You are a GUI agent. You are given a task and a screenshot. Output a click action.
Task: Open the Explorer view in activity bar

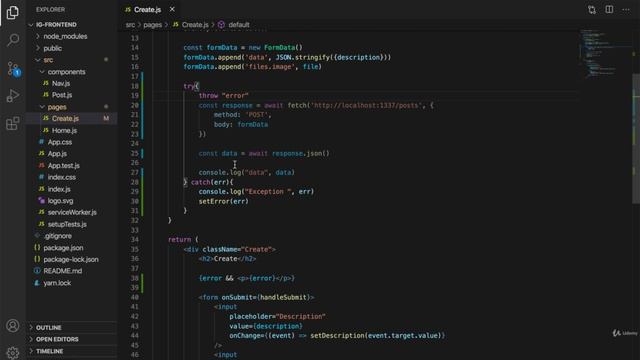(13, 13)
